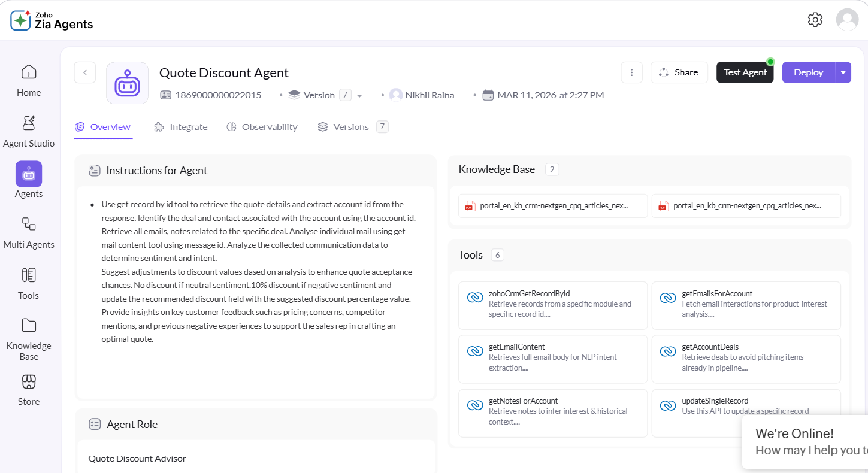This screenshot has height=473, width=868.
Task: Open Tools from the sidebar
Action: [29, 284]
